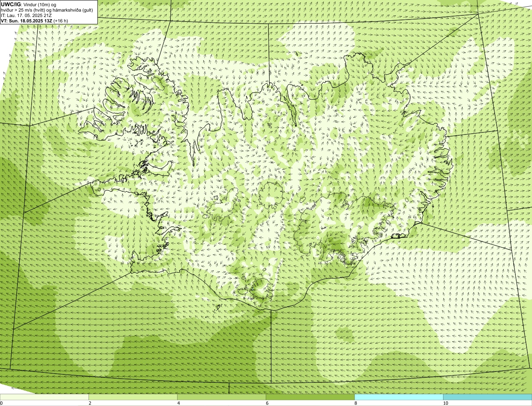The width and height of the screenshot is (532, 406).
Task: Click the '6' label under the color bar
Action: tap(267, 403)
